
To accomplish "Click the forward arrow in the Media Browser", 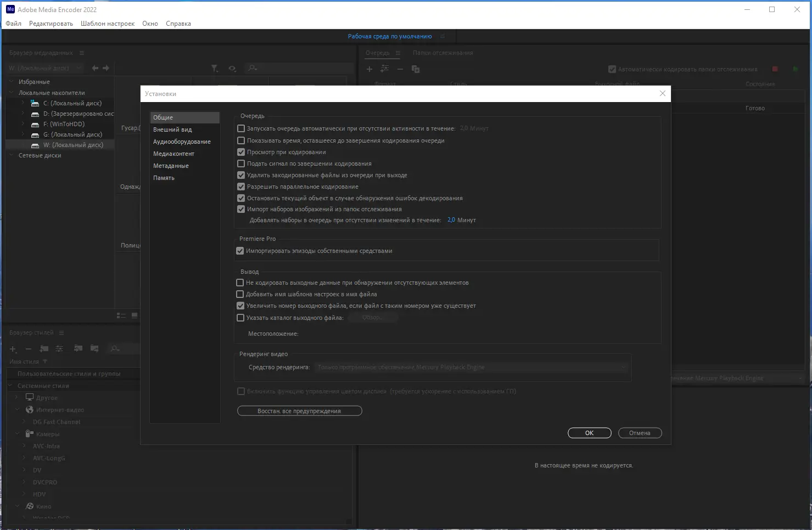I will tap(106, 68).
